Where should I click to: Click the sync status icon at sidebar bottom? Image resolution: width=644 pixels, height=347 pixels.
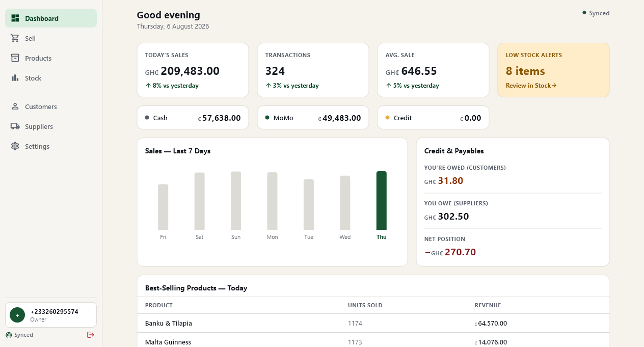tap(9, 335)
